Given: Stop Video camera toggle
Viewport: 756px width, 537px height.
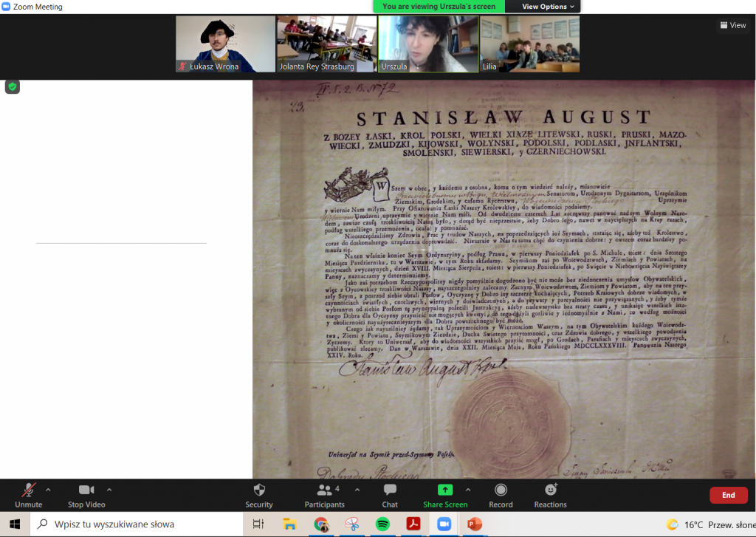Looking at the screenshot, I should click(x=86, y=490).
